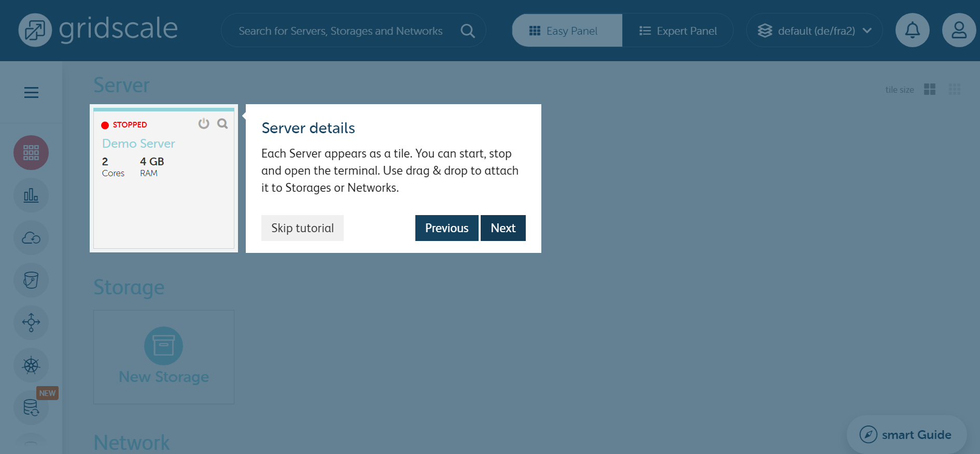The width and height of the screenshot is (980, 454).
Task: Open the database sidebar icon marked NEW
Action: pyautogui.click(x=31, y=408)
